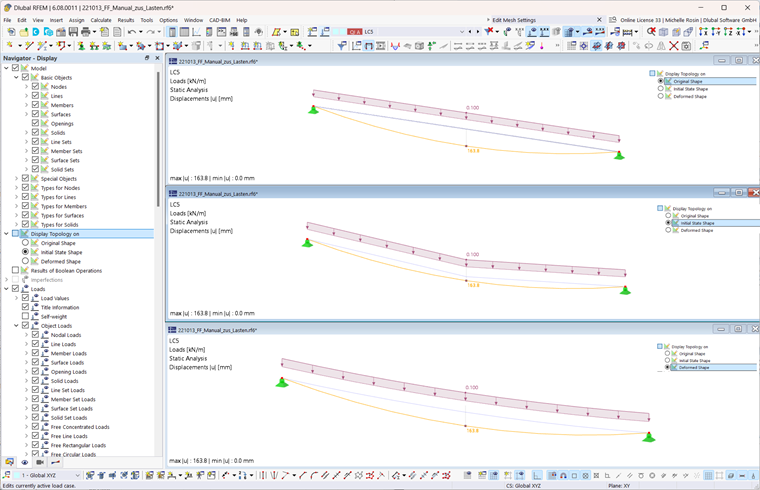Uncheck the Members checkbox in Navigator

coord(35,105)
